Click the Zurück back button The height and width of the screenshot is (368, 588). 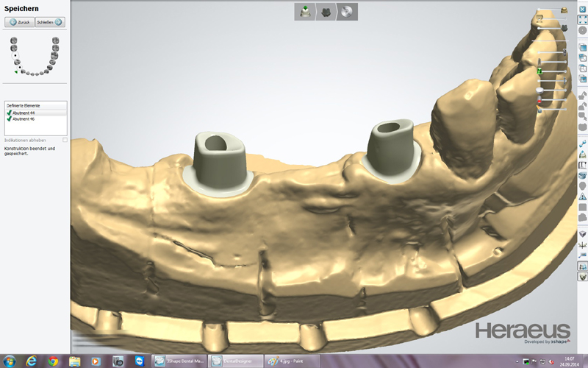coord(18,22)
